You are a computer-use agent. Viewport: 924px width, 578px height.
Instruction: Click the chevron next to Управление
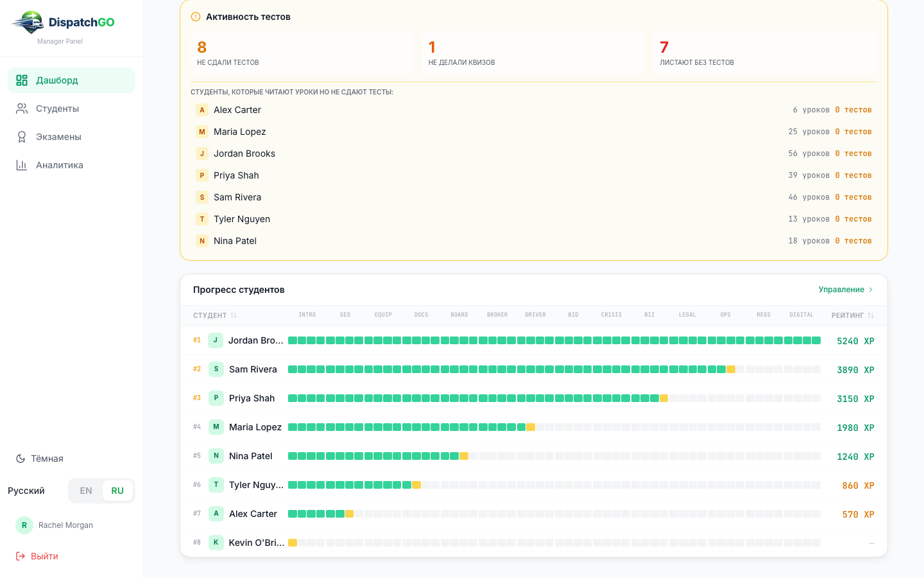click(x=871, y=290)
